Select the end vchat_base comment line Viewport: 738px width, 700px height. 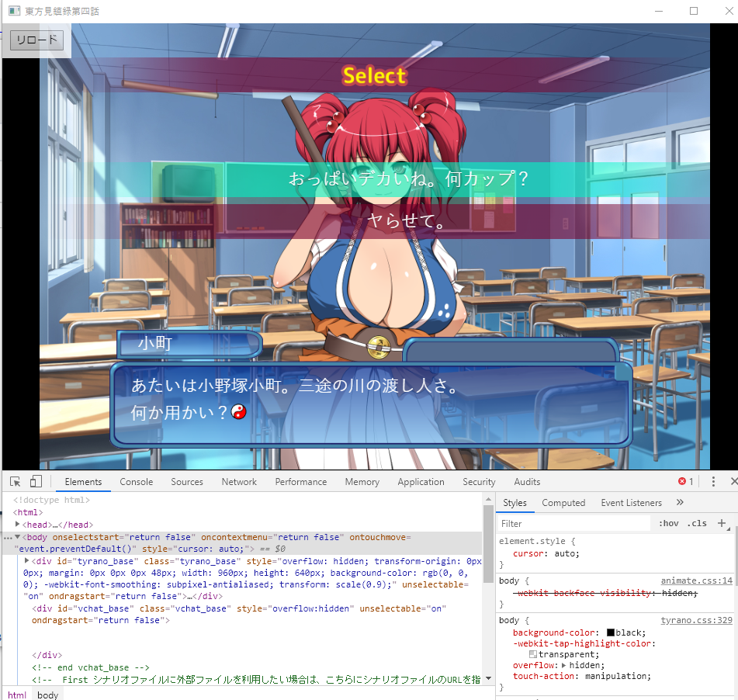(91, 667)
